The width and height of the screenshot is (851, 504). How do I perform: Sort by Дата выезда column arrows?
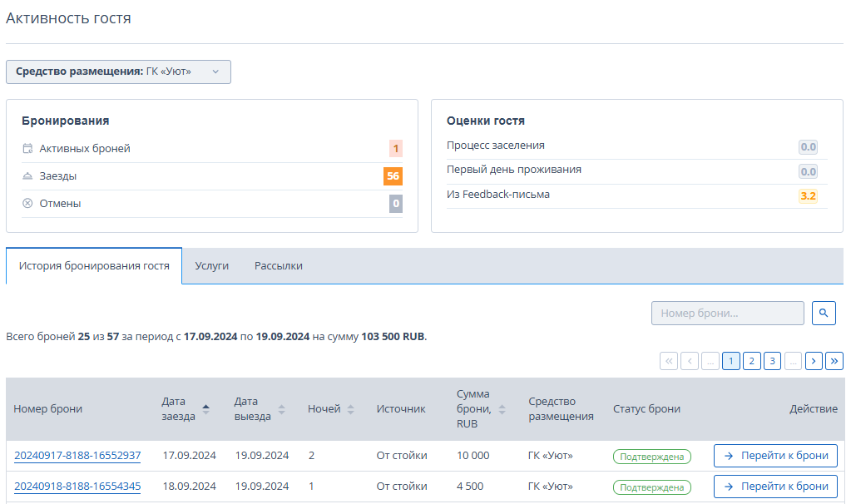pyautogui.click(x=281, y=409)
